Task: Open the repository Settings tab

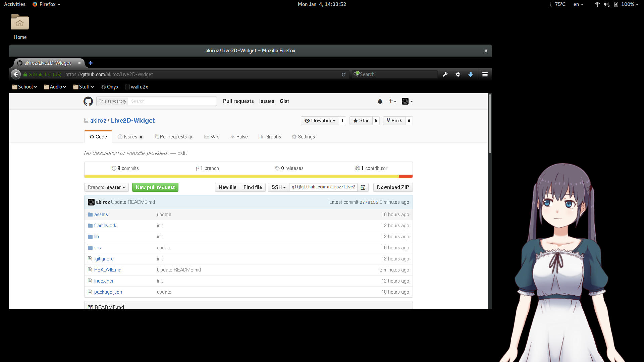Action: (303, 137)
